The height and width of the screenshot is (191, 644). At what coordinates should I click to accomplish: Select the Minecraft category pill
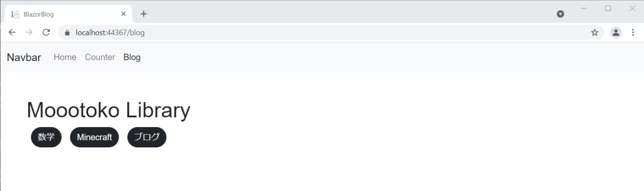pyautogui.click(x=94, y=137)
